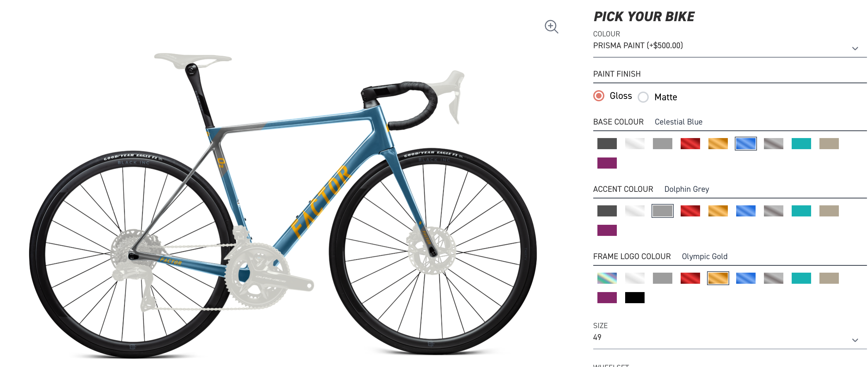Select the purple accent colour swatch

click(607, 230)
